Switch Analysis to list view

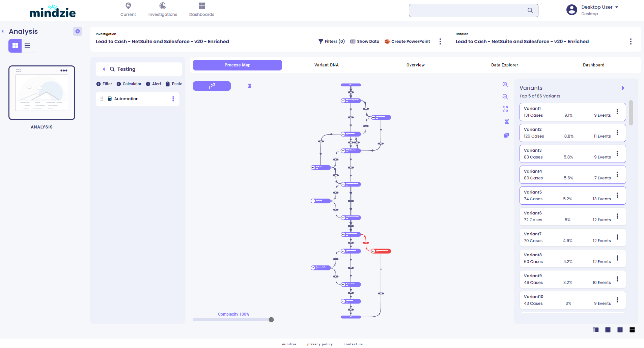pyautogui.click(x=28, y=46)
